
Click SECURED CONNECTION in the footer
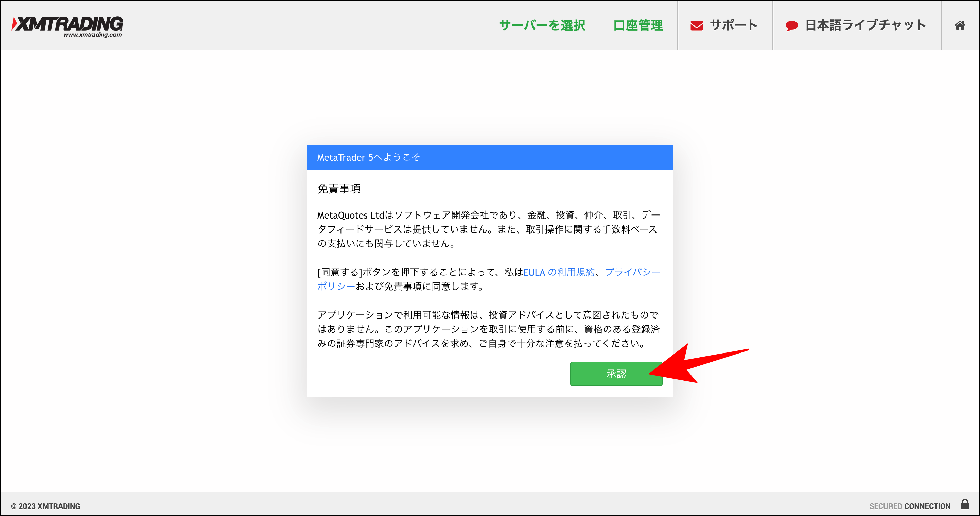[909, 506]
